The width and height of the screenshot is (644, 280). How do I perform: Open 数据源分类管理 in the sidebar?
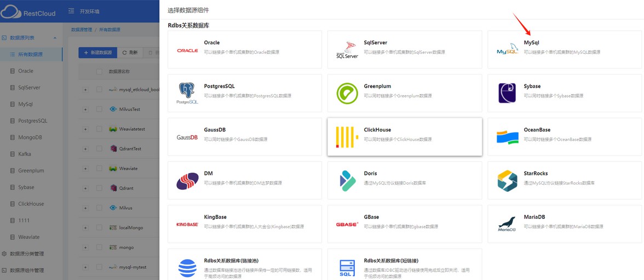(31, 254)
